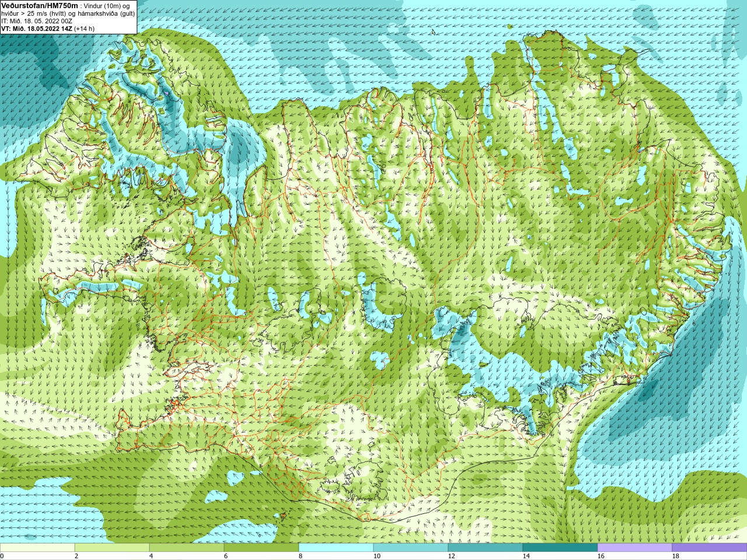
Task: Click the "hviður > 25 m/s (hvítt)" legend line
Action: 34,13
